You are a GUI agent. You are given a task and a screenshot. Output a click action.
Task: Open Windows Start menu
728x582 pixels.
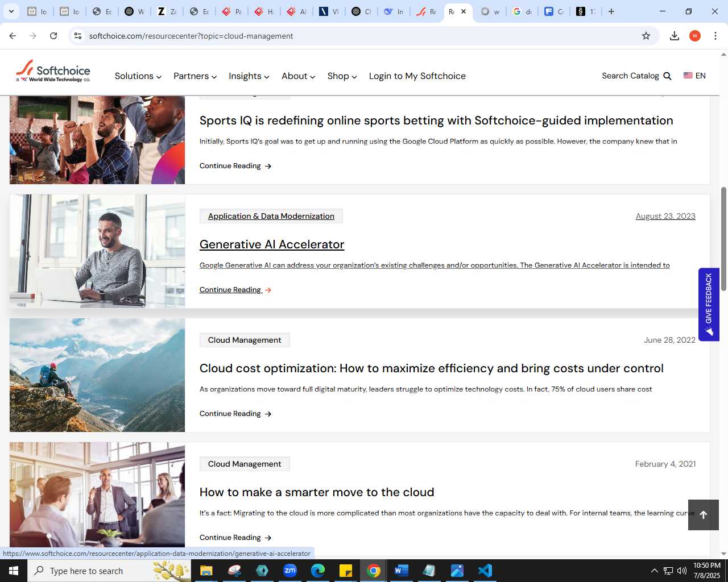(x=14, y=571)
